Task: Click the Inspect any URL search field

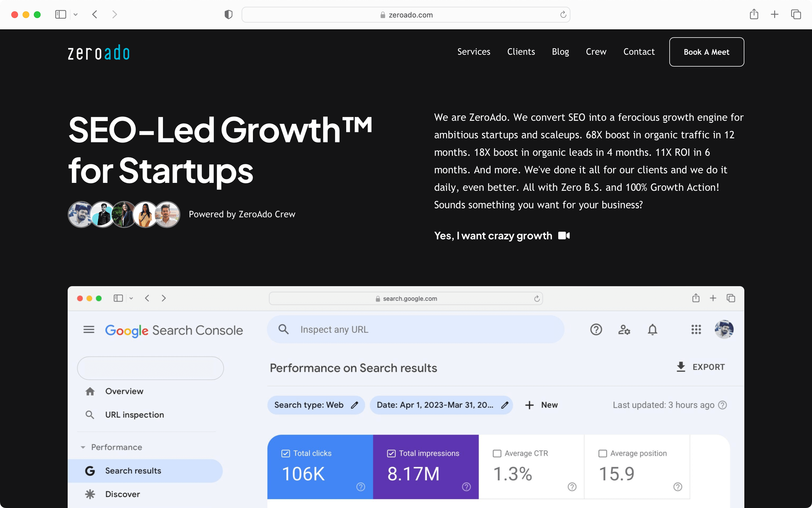Action: point(415,329)
